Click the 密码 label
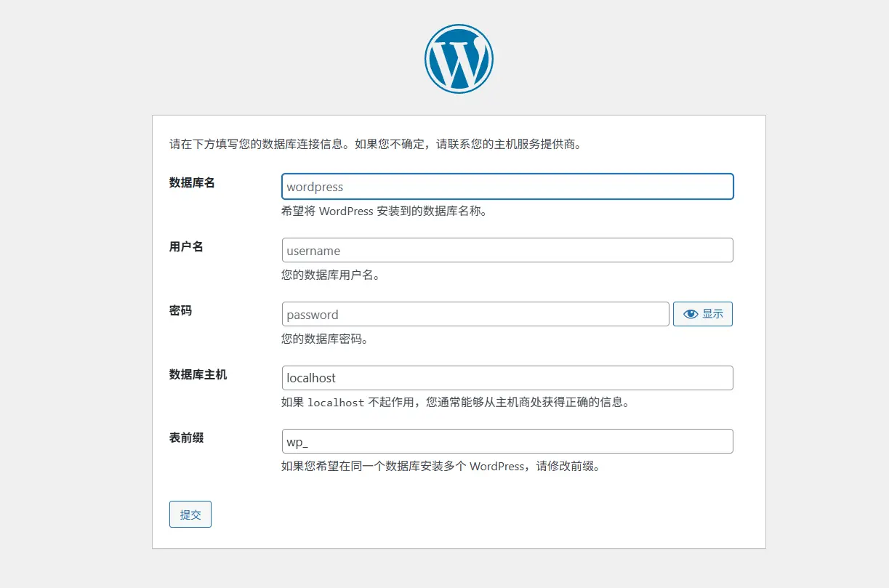 coord(180,310)
